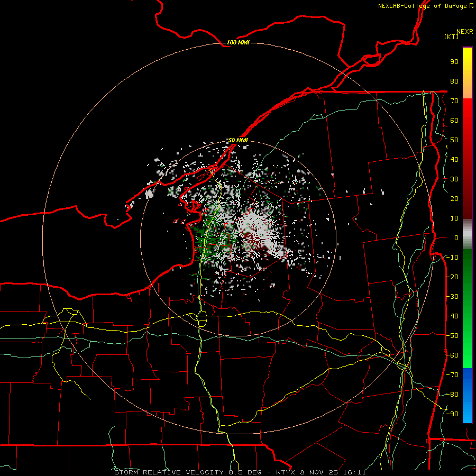
Task: Click the [KT] units label
Action: point(452,36)
